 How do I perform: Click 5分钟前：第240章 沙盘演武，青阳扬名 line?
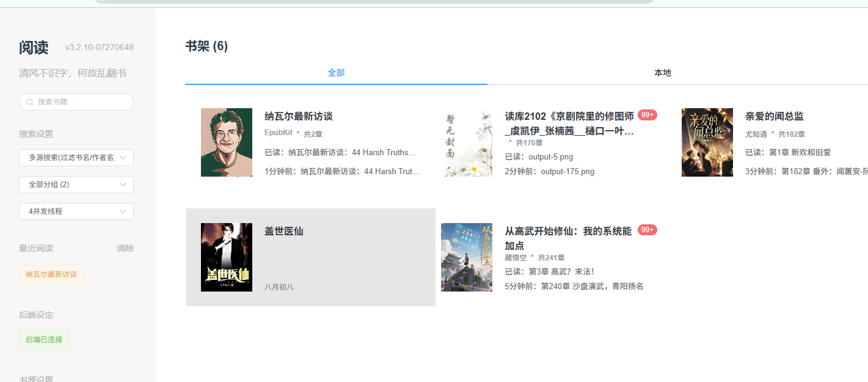574,286
